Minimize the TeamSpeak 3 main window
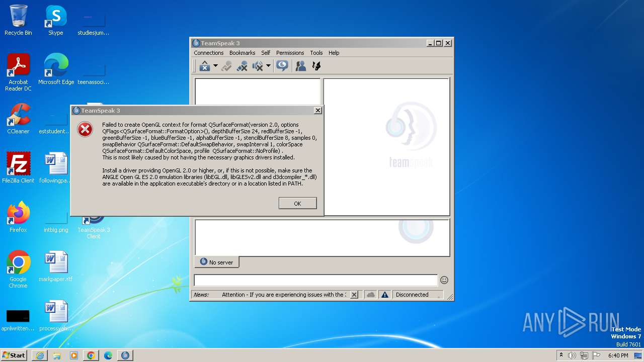The width and height of the screenshot is (644, 362). tap(431, 43)
